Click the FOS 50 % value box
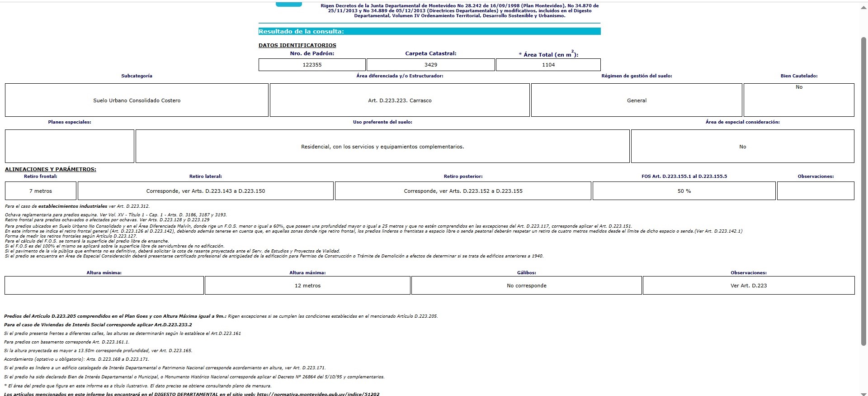 684,191
